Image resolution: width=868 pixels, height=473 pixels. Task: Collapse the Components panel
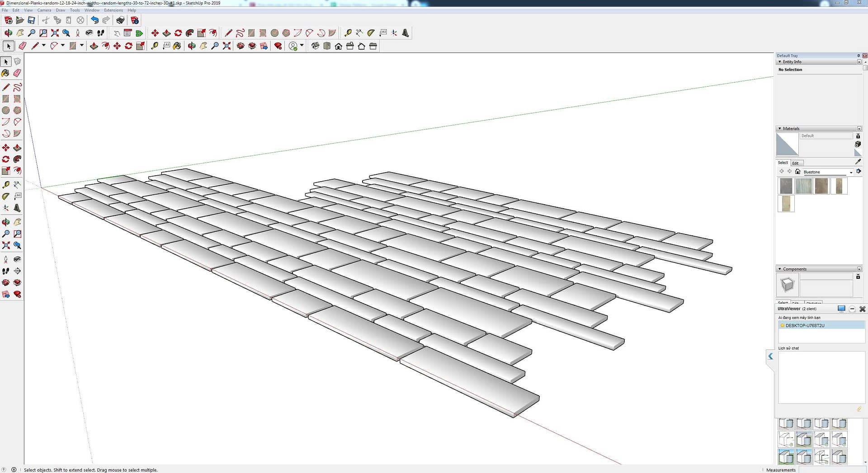[x=779, y=269]
